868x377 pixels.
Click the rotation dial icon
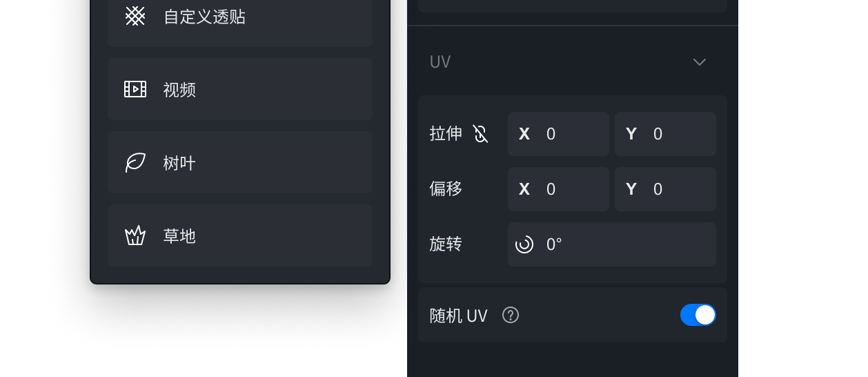(524, 244)
